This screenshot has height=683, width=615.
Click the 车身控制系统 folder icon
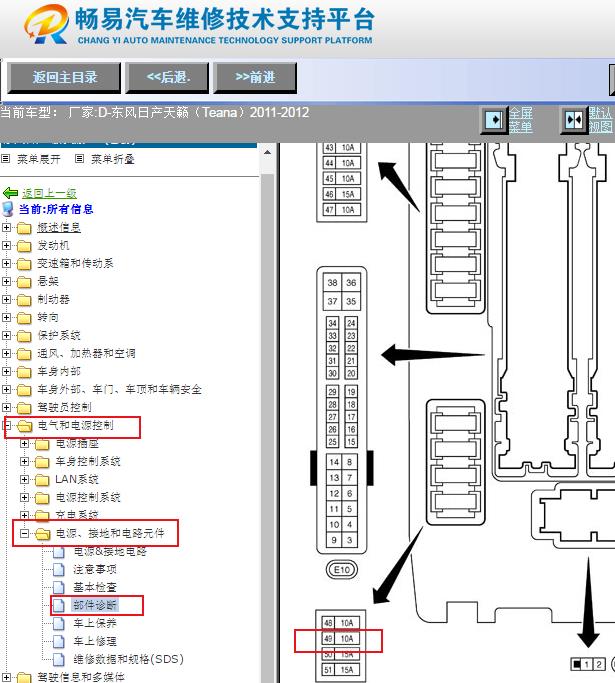(x=42, y=461)
